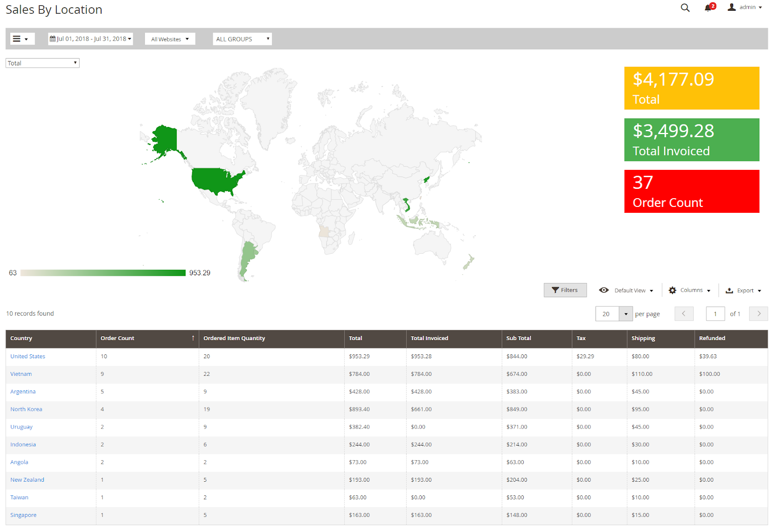
Task: Go to the next page arrow
Action: (x=759, y=314)
